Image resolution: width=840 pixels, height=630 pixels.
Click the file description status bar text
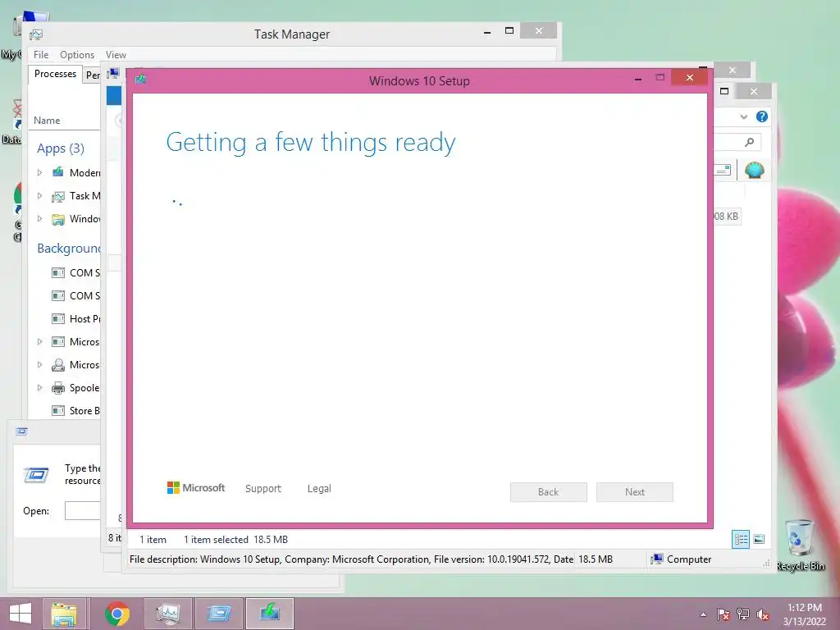coord(351,559)
